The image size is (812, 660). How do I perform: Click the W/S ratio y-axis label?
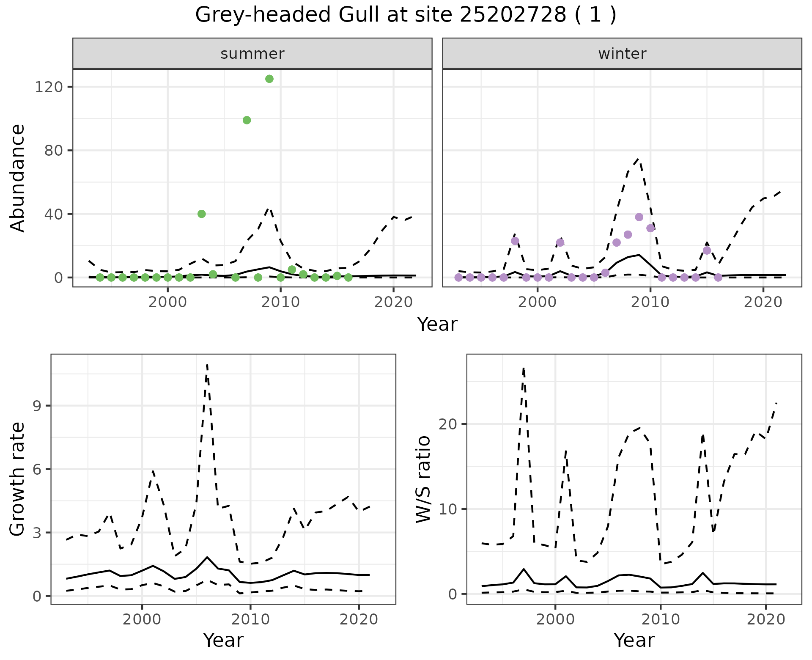(423, 479)
